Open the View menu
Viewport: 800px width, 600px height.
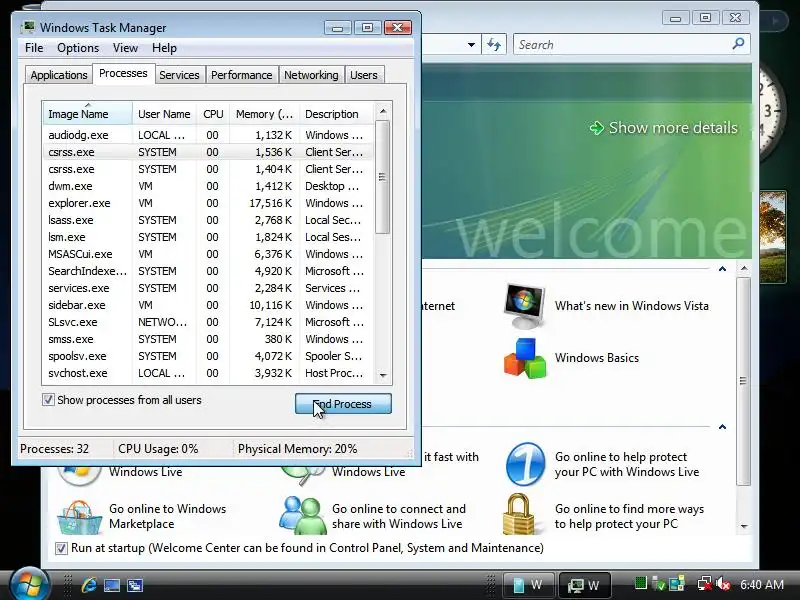click(126, 48)
